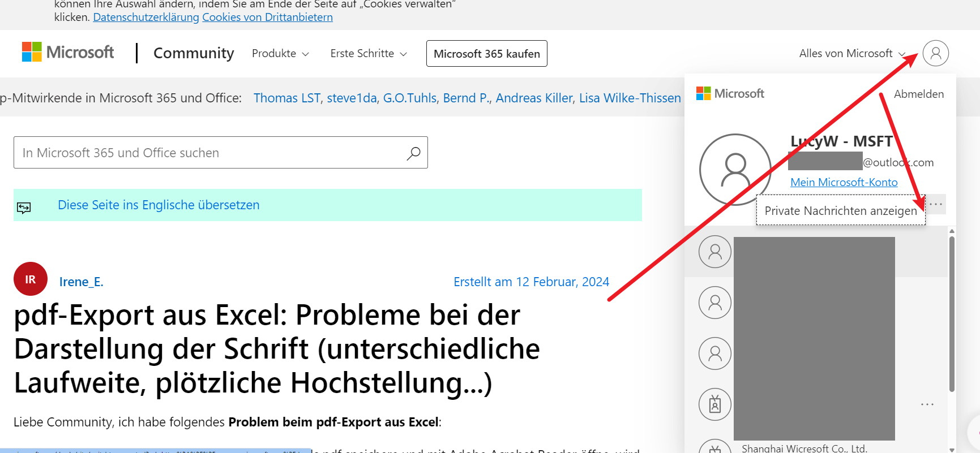The width and height of the screenshot is (980, 453).
Task: Click the translate icon in the green banner
Action: point(24,208)
